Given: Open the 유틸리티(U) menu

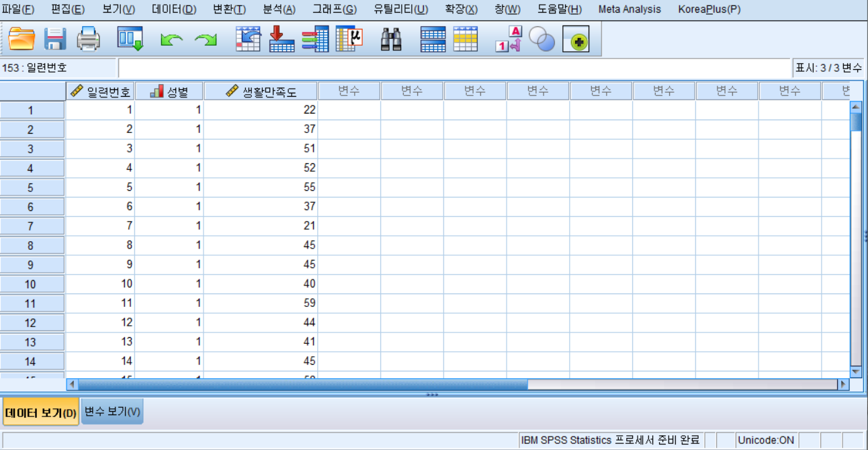Looking at the screenshot, I should pyautogui.click(x=400, y=9).
